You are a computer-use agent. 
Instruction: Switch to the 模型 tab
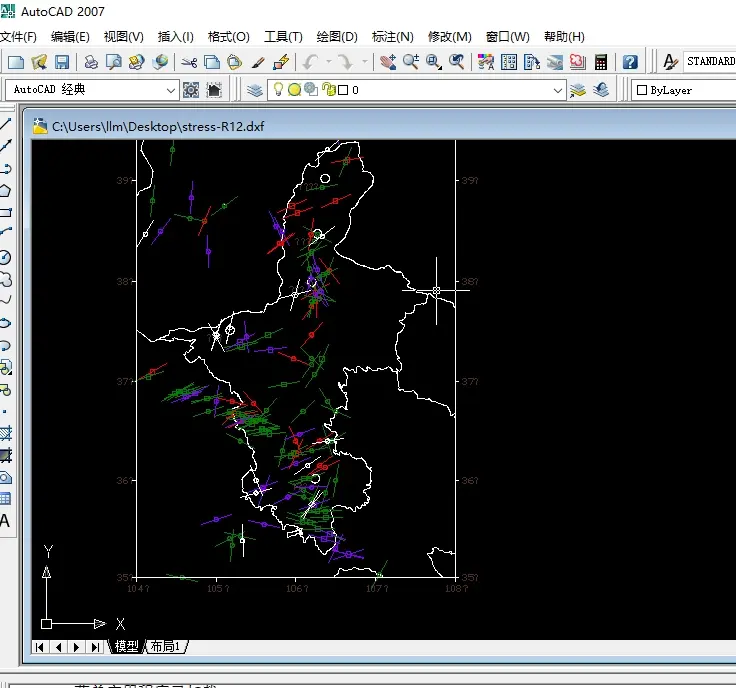pos(126,647)
